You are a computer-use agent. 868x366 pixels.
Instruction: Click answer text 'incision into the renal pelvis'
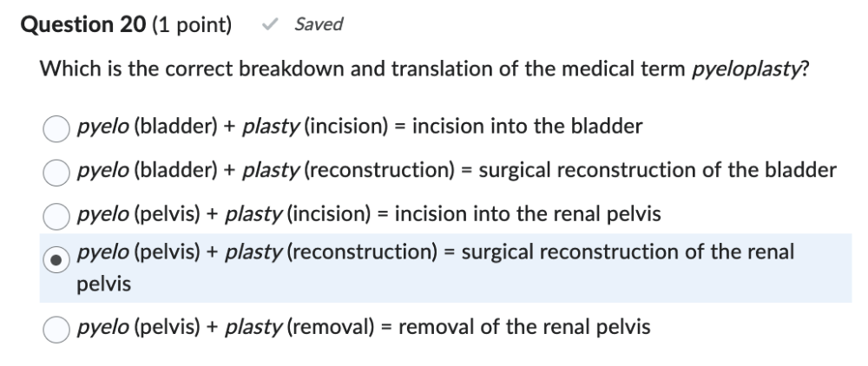point(528,213)
